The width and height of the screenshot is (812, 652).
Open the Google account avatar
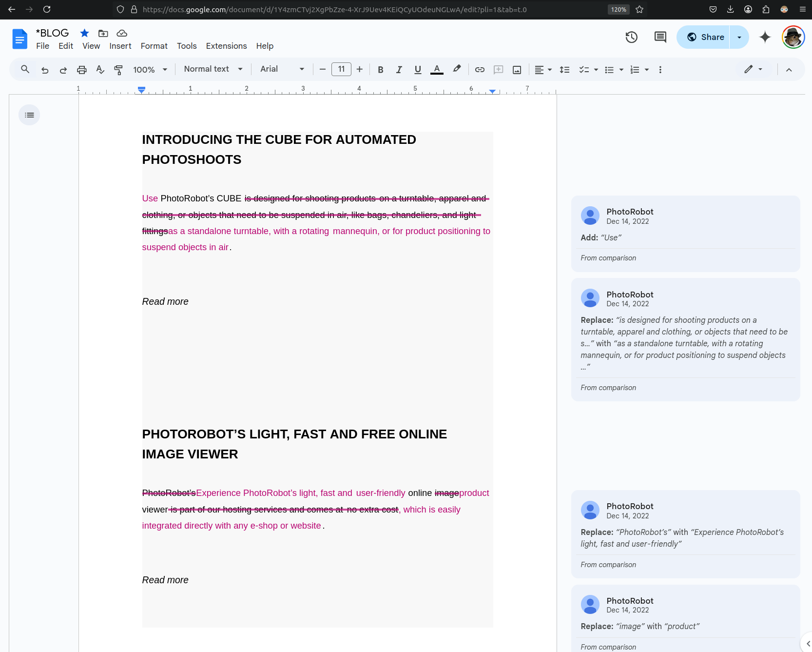click(793, 37)
